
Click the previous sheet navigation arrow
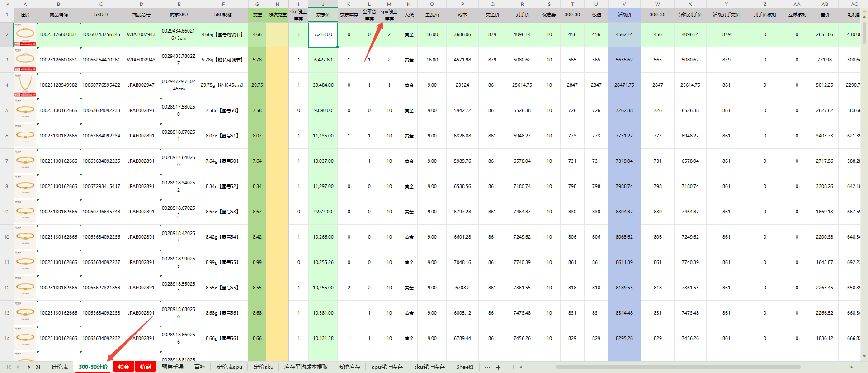pyautogui.click(x=19, y=367)
